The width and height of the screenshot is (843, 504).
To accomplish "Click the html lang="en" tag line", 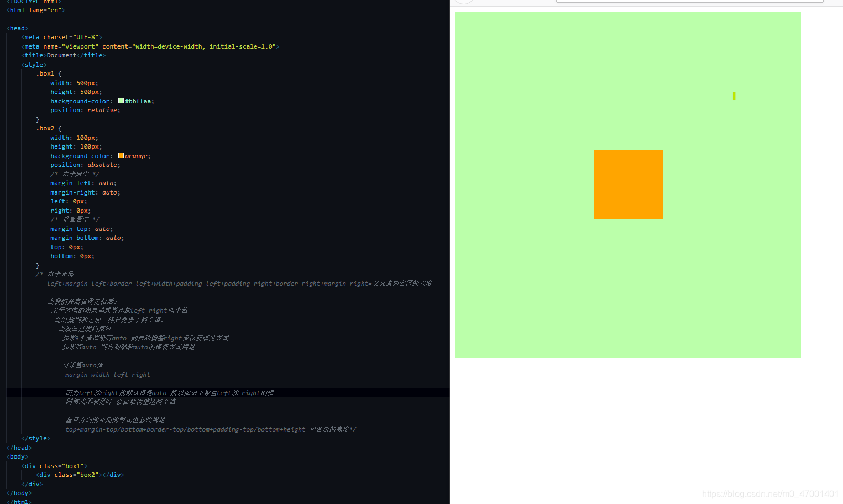I will coord(36,10).
